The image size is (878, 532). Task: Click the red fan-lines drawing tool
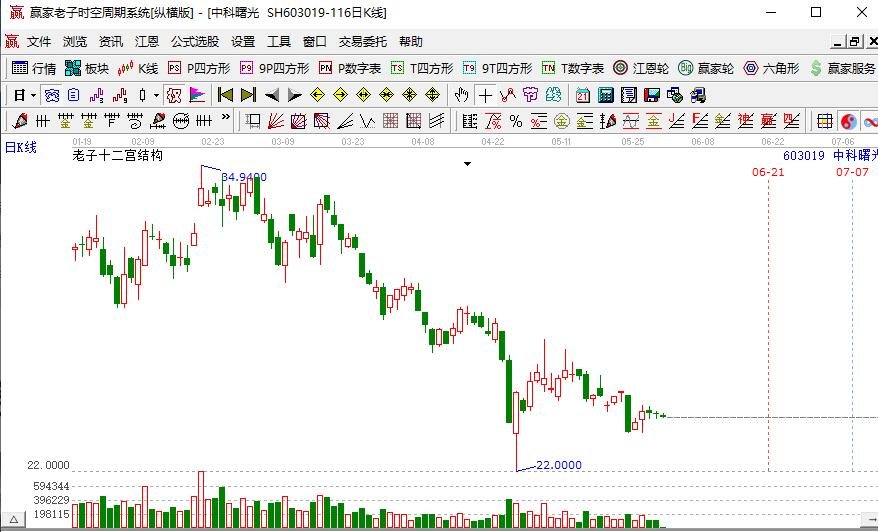click(275, 121)
